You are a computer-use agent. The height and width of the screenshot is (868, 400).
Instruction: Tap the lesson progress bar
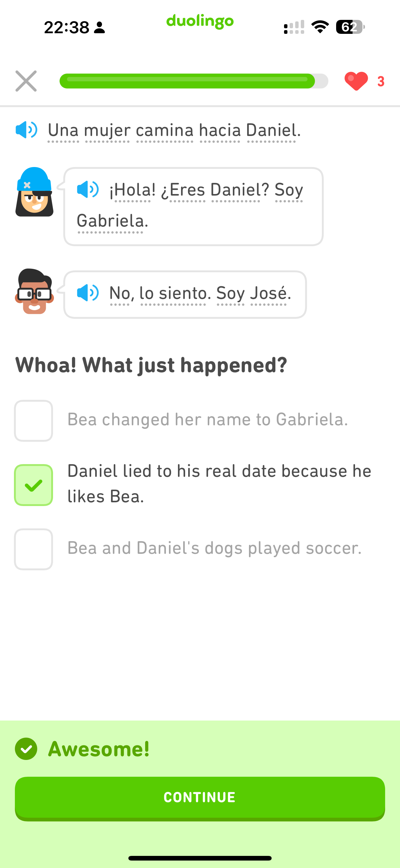[193, 81]
